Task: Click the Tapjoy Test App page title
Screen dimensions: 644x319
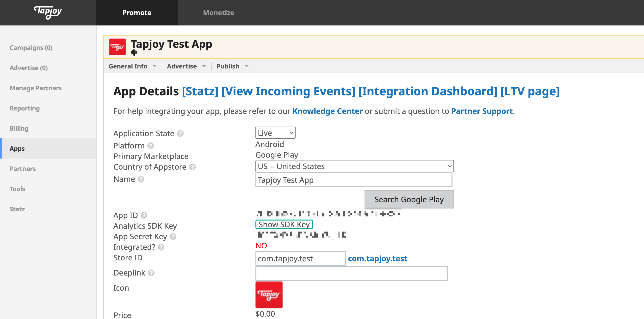Action: (171, 44)
